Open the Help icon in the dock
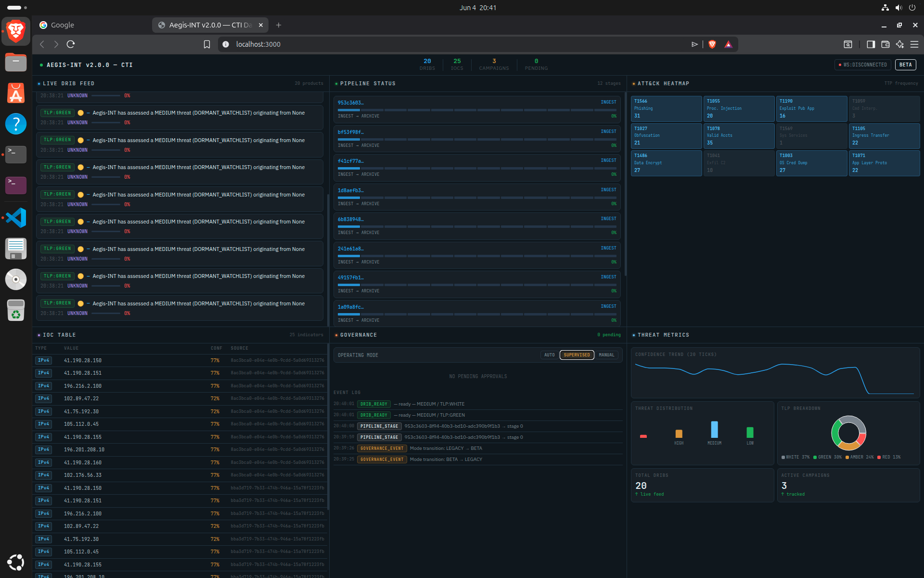Viewport: 924px width, 578px height. 16,124
